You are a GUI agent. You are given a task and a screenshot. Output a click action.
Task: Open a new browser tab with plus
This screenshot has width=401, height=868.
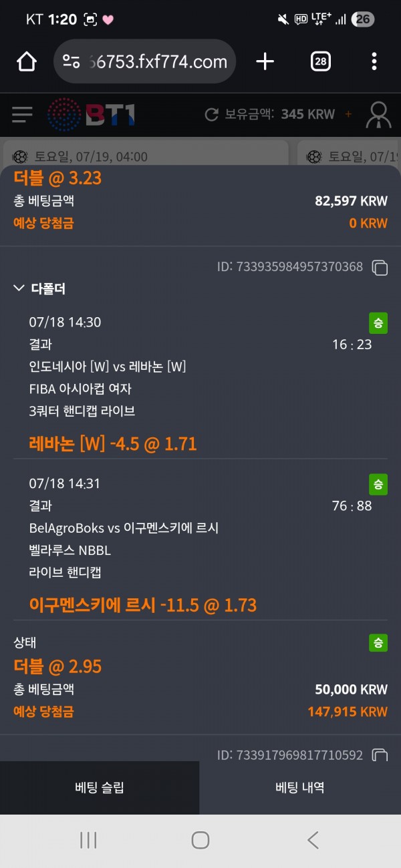(265, 62)
